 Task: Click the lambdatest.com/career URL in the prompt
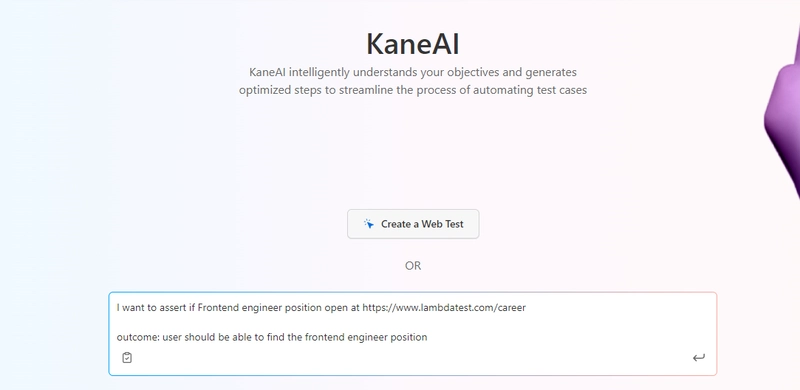tap(444, 308)
